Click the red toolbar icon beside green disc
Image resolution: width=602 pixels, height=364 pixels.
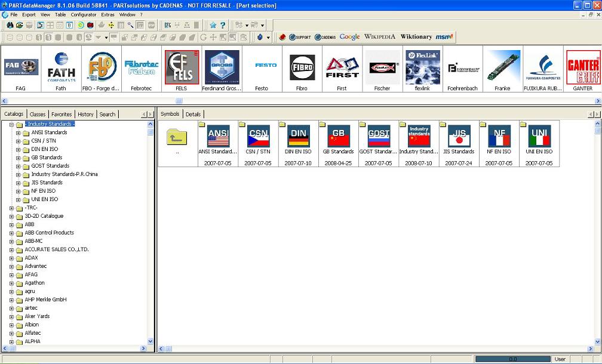(x=90, y=25)
